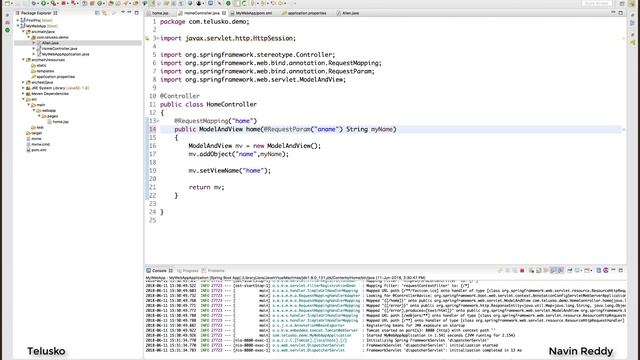Collapse the MyWebApp project node

click(x=18, y=26)
